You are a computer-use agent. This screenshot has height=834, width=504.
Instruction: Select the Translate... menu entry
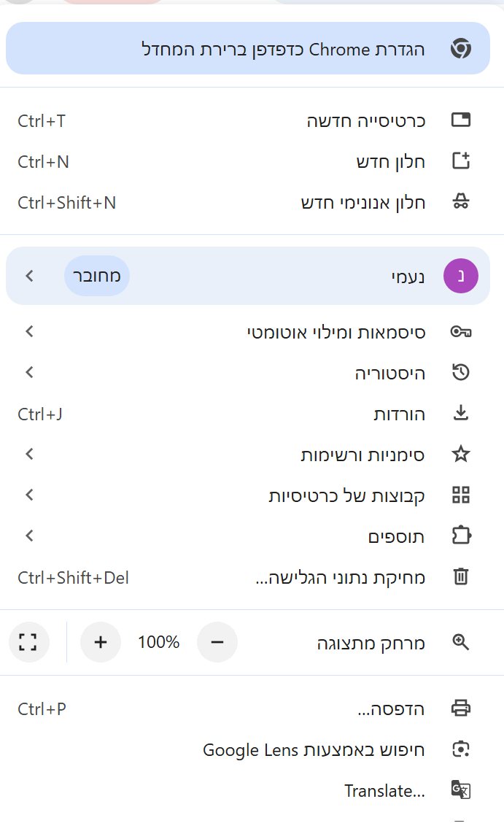click(x=384, y=790)
